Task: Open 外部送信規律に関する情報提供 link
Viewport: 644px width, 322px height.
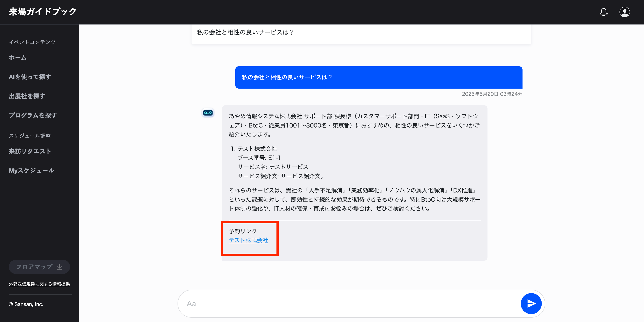Action: 39,284
